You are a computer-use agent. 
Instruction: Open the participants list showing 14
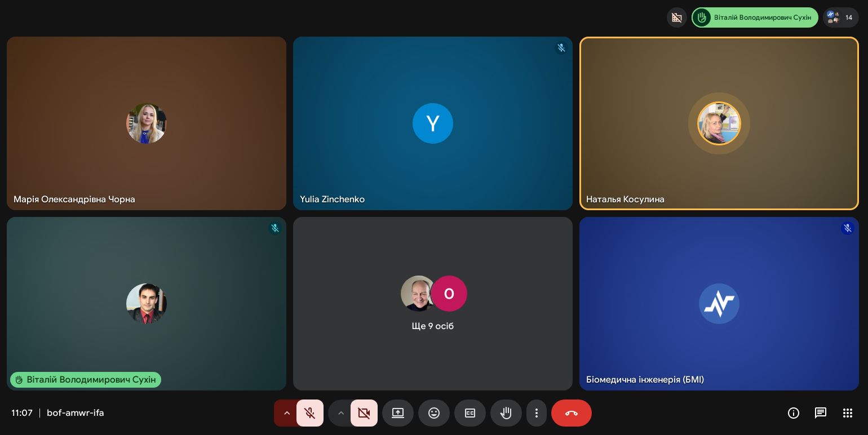click(840, 17)
